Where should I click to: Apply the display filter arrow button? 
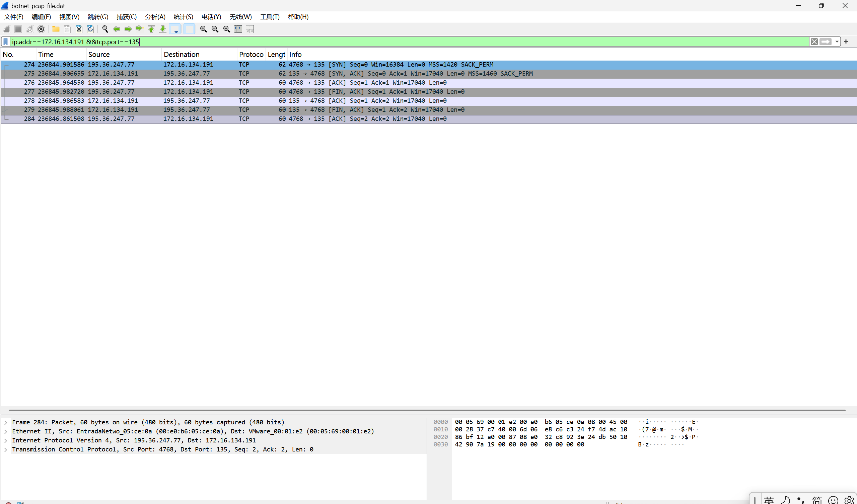[826, 42]
